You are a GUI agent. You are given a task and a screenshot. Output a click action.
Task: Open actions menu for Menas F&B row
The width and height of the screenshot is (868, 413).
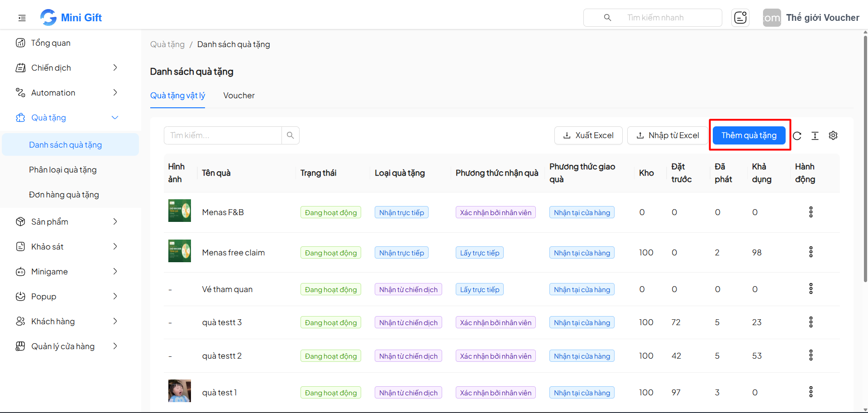pyautogui.click(x=811, y=212)
